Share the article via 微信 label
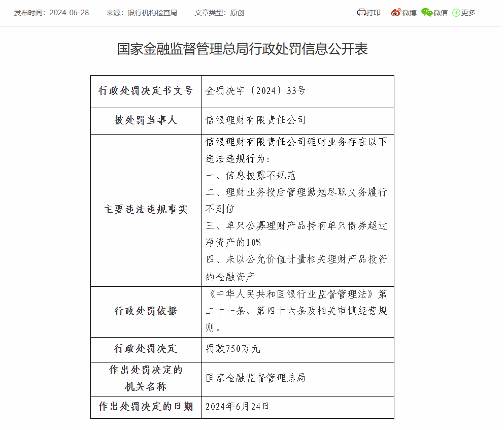 (x=441, y=13)
